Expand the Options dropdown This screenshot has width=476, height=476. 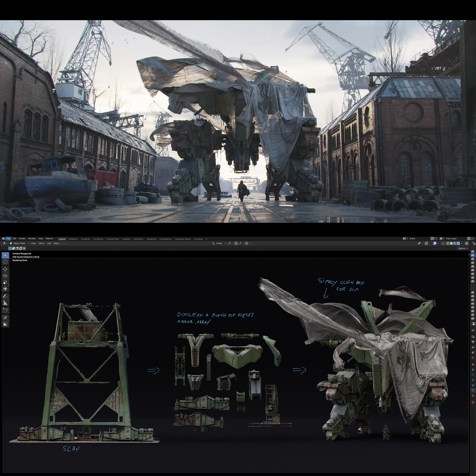point(463,248)
